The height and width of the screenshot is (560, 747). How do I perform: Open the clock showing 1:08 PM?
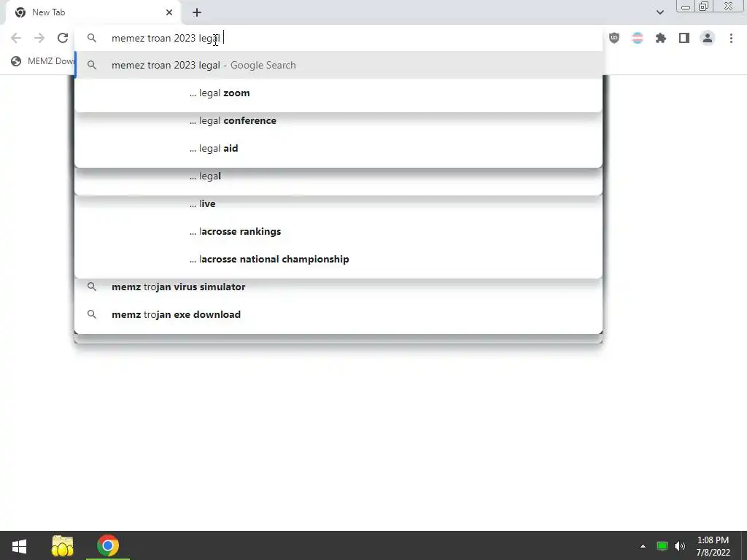pos(713,546)
